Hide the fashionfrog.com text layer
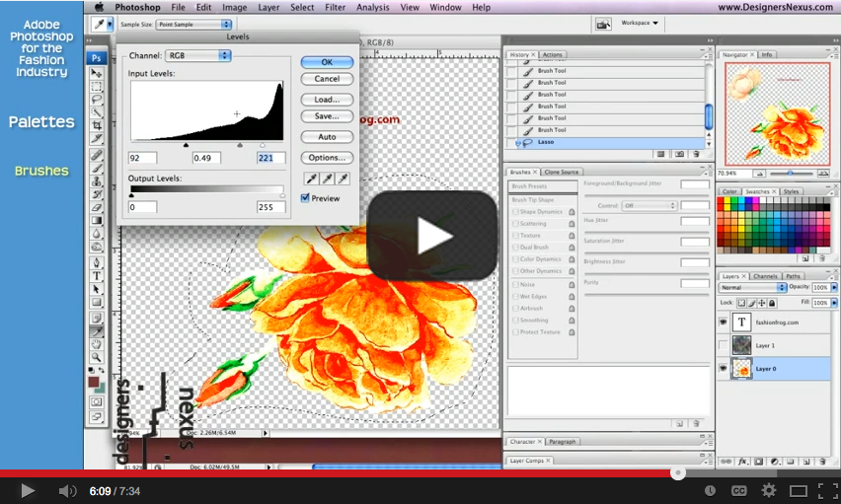This screenshot has height=504, width=841. 723,322
